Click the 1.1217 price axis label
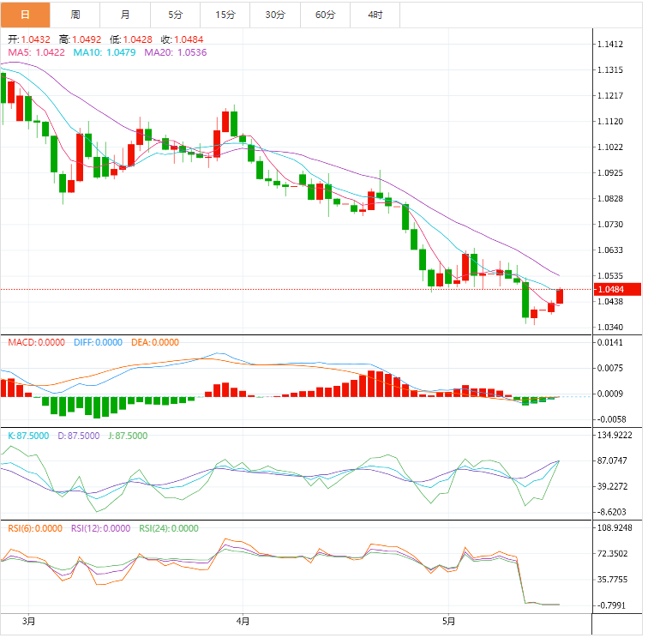Viewport: 648px width, 644px height. [x=610, y=95]
